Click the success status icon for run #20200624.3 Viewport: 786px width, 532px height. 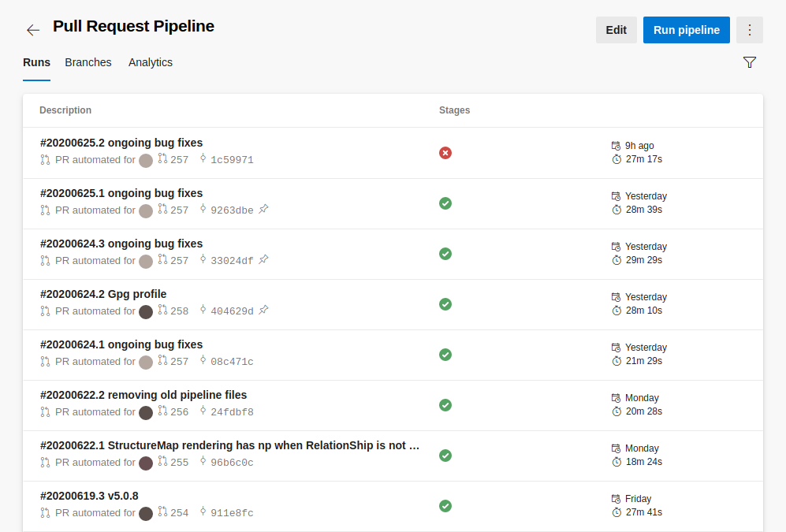pos(445,254)
